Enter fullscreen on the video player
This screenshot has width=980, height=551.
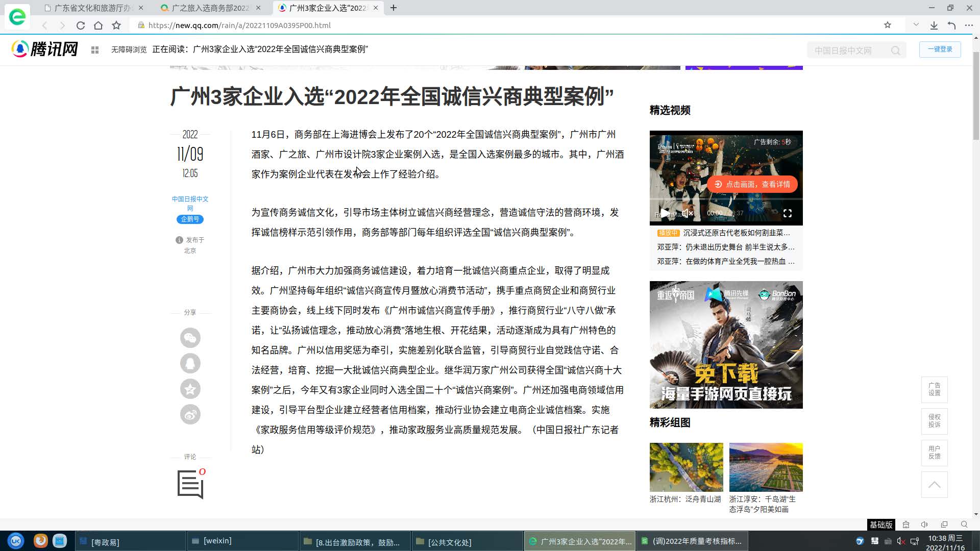click(788, 213)
